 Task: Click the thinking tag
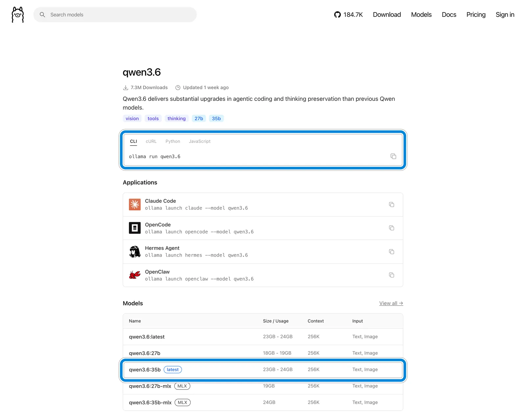(177, 119)
